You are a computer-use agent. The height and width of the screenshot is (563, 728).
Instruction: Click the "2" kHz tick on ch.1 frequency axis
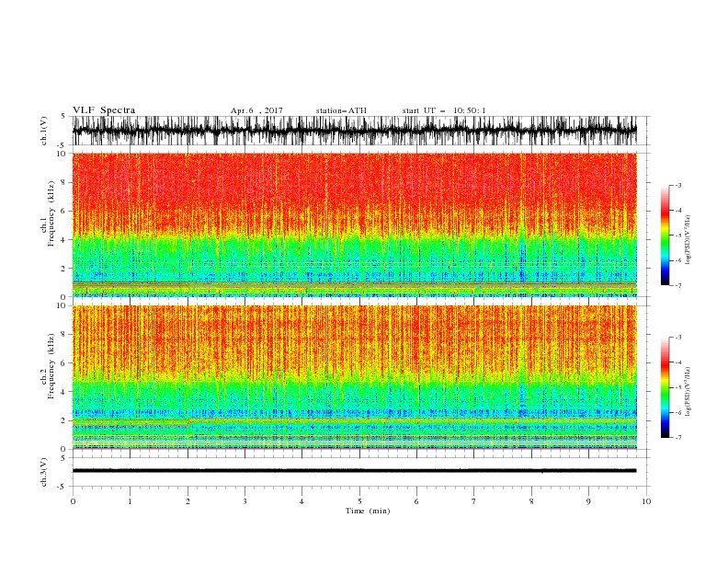pos(65,269)
